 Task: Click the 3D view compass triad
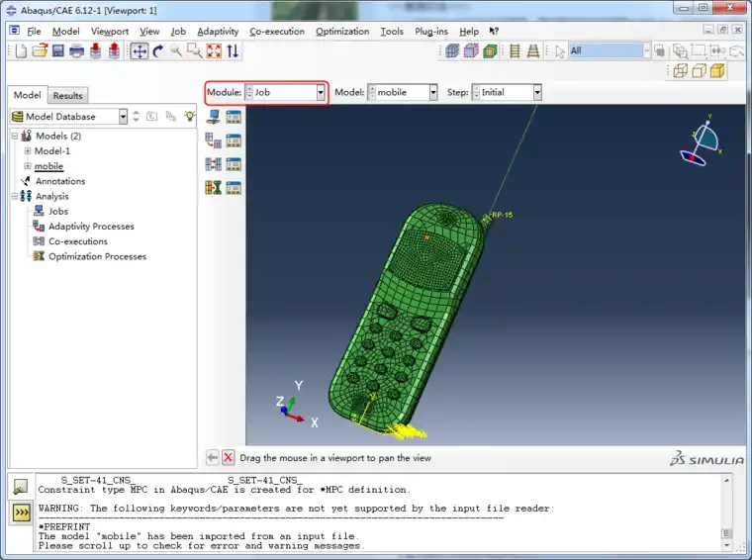(x=702, y=140)
